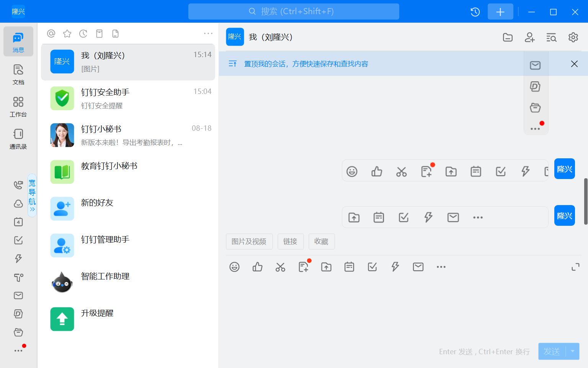Send a DING from input toolbar
588x368 pixels.
pos(395,267)
